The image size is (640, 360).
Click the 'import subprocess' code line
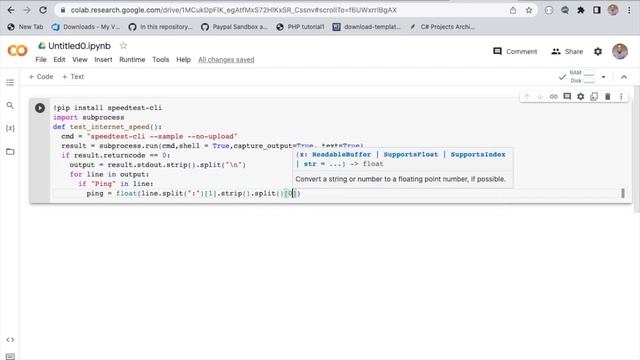coord(89,117)
